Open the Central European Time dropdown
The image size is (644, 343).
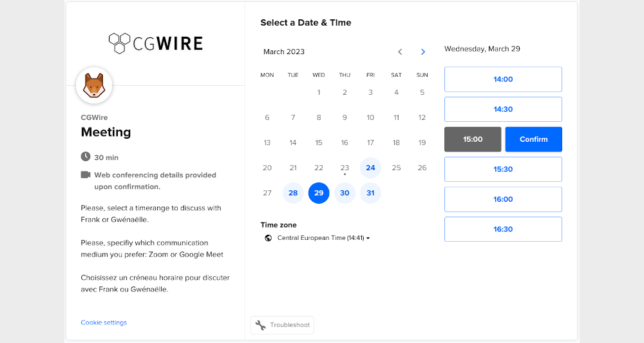click(323, 238)
